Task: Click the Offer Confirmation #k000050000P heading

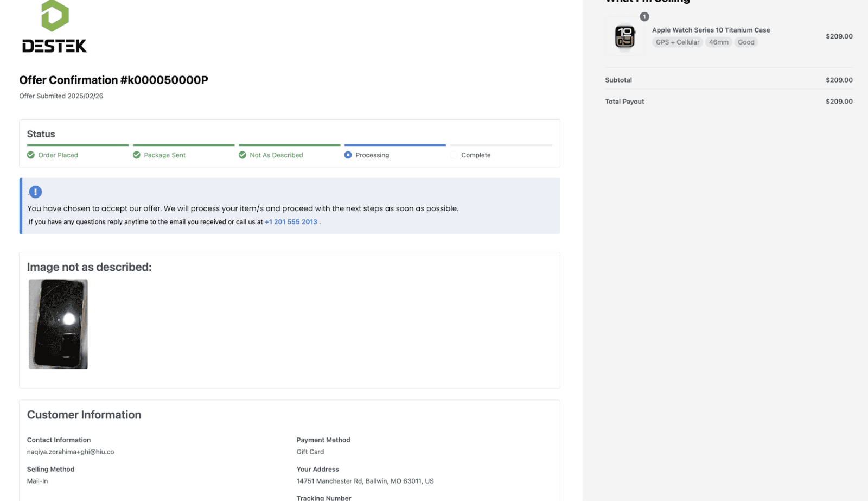Action: click(x=114, y=80)
